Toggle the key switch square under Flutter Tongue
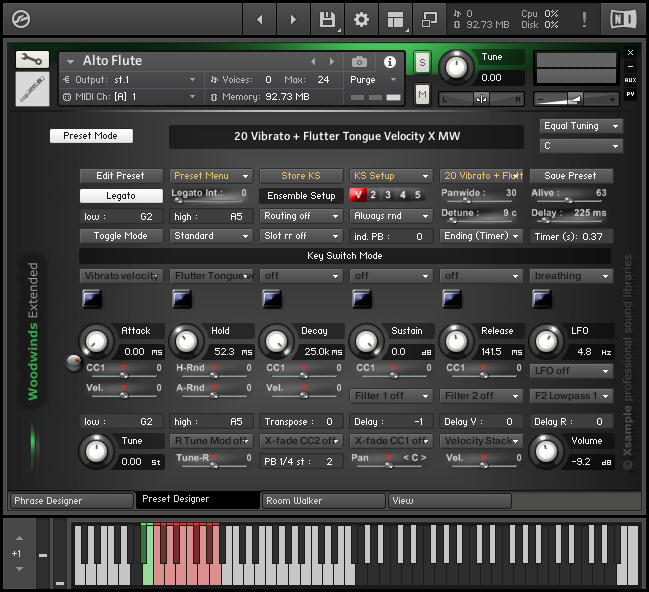Viewport: 649px width, 592px height. tap(182, 299)
